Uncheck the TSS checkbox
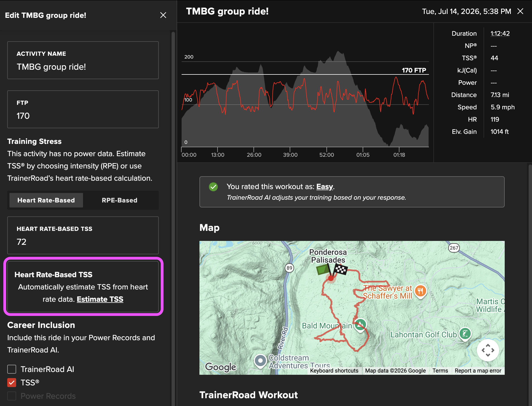This screenshot has width=532, height=406. pos(12,383)
